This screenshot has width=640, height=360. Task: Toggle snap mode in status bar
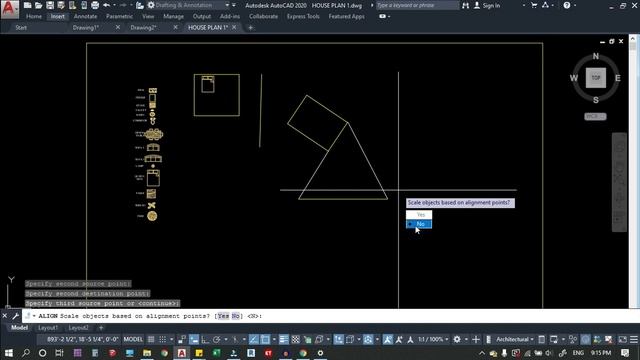coord(162,339)
